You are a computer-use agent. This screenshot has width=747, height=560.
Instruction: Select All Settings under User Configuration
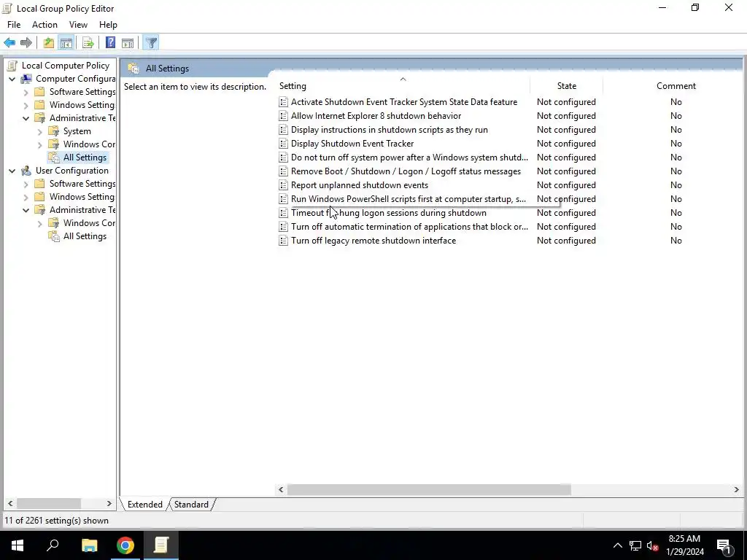pyautogui.click(x=85, y=236)
